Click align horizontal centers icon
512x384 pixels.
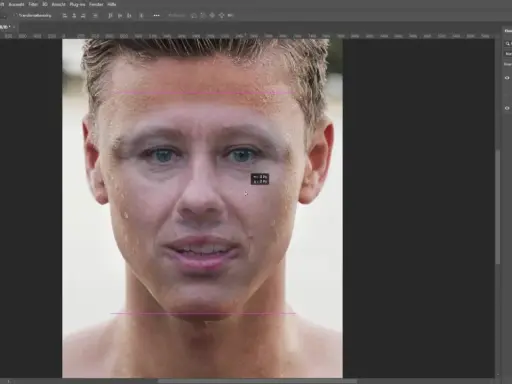(74, 16)
